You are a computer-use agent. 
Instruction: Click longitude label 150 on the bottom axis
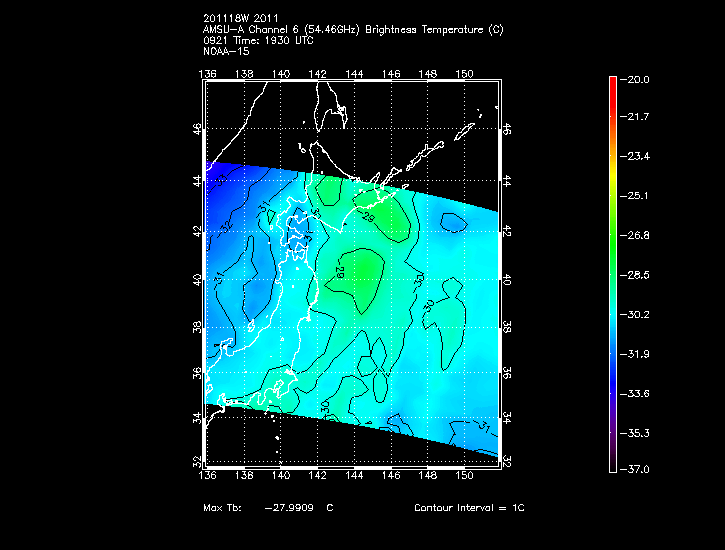pyautogui.click(x=464, y=477)
